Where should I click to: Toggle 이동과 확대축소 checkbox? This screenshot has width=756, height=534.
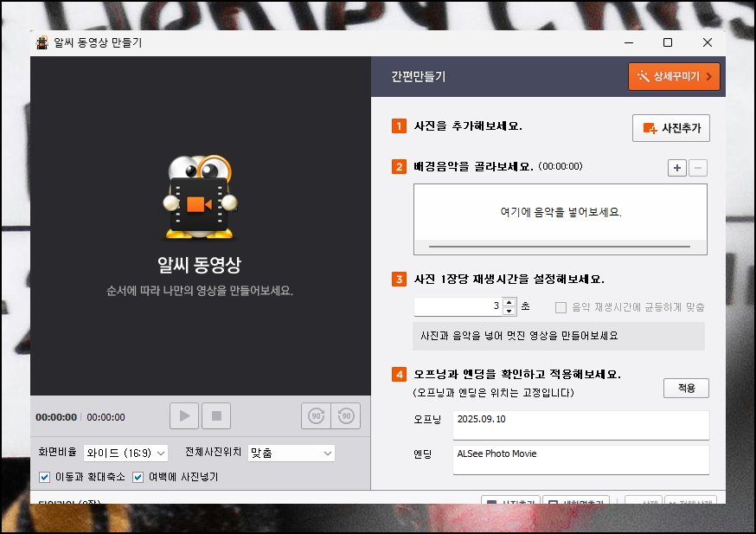(x=44, y=477)
